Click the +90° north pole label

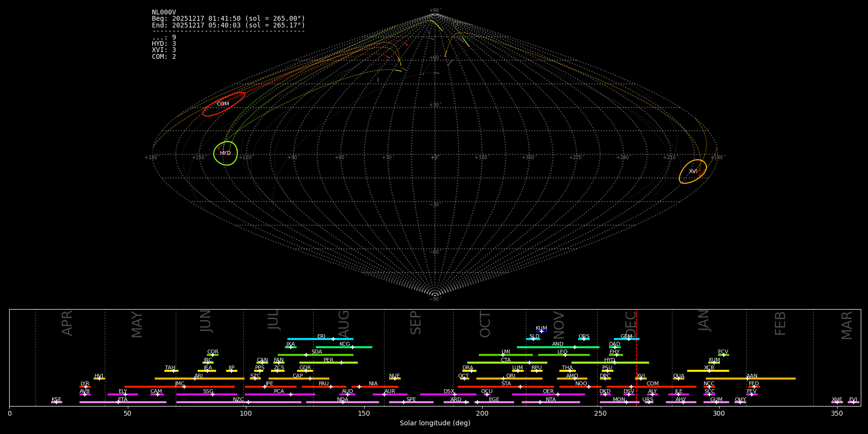point(434,11)
